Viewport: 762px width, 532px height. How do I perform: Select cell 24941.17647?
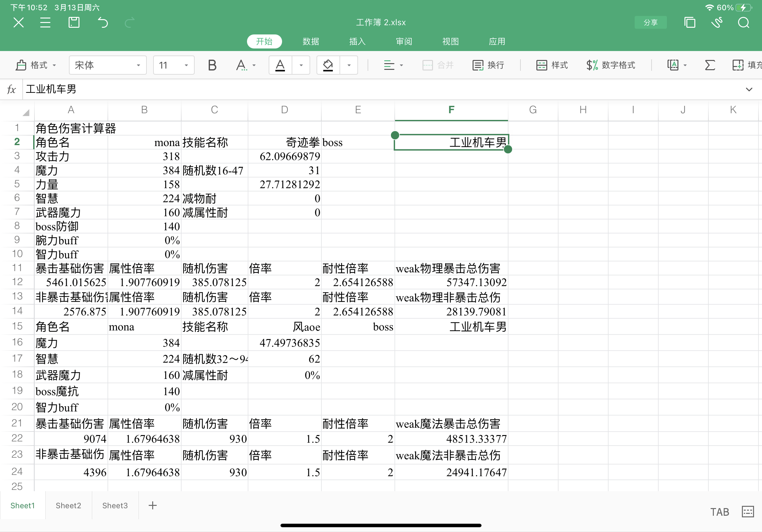tap(451, 472)
